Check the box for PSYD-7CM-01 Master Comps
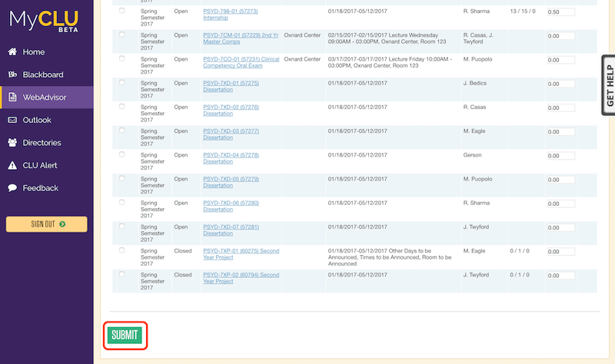This screenshot has width=615, height=364. (x=122, y=35)
